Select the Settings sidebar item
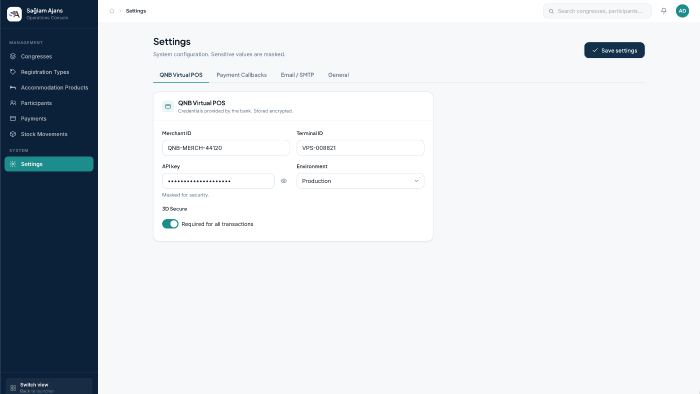Screen dimensions: 700x394 click(49, 164)
